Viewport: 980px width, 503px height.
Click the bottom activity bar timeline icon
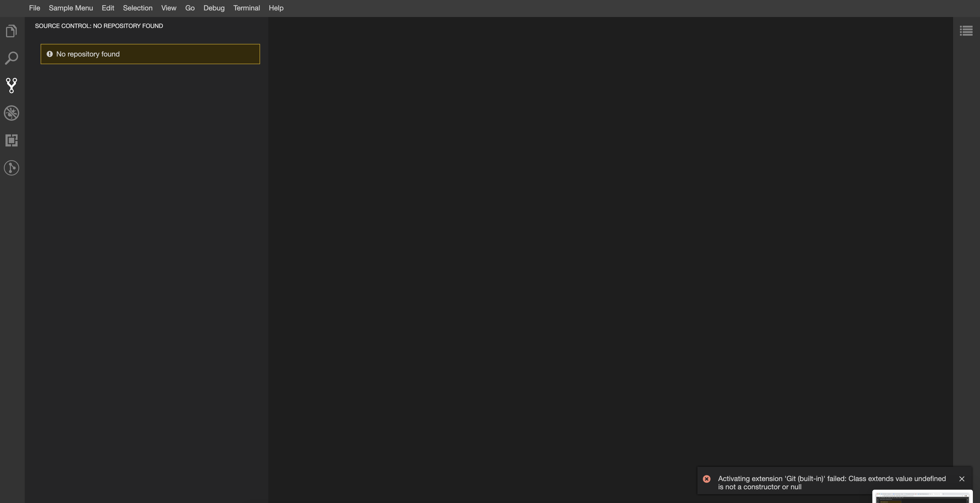[x=11, y=168]
